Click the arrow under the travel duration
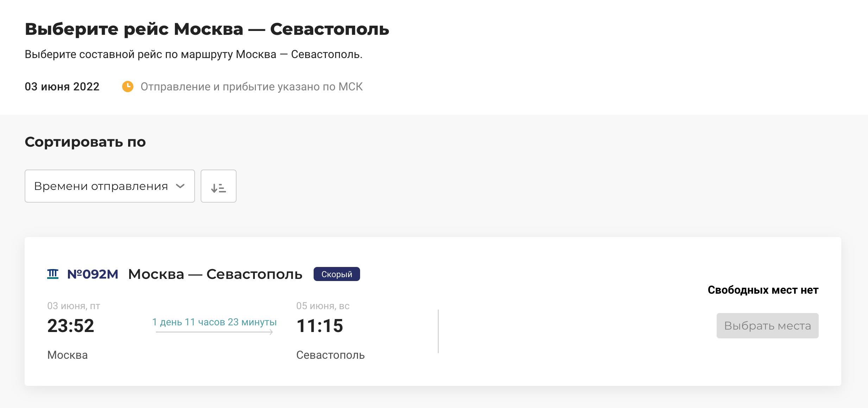The image size is (868, 408). pos(214,332)
